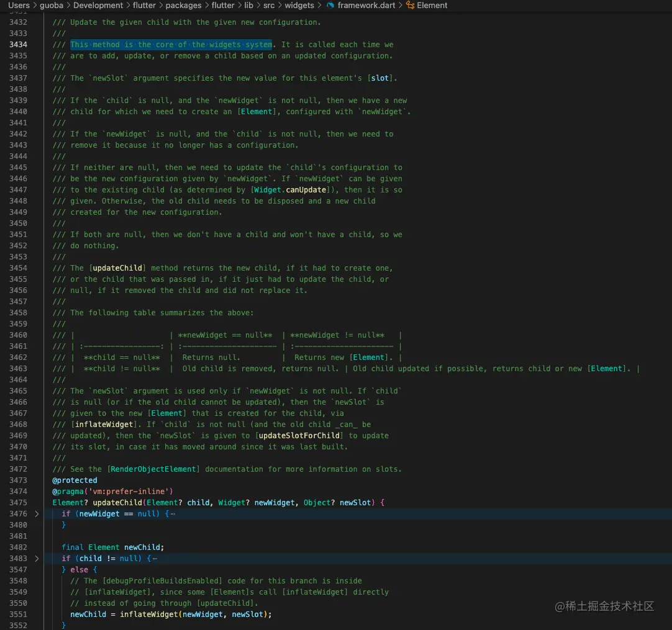672x630 pixels.
Task: Click 'newSlot' parameter on line 3475
Action: pos(355,502)
